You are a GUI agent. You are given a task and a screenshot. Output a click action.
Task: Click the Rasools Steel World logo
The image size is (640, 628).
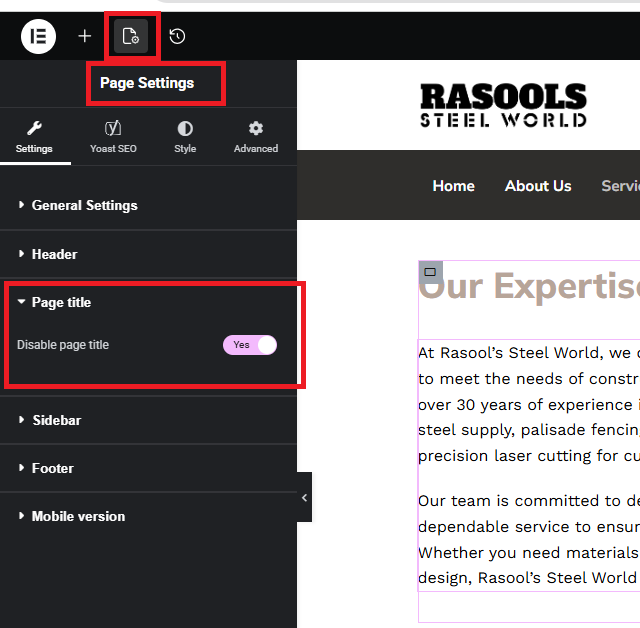coord(504,105)
